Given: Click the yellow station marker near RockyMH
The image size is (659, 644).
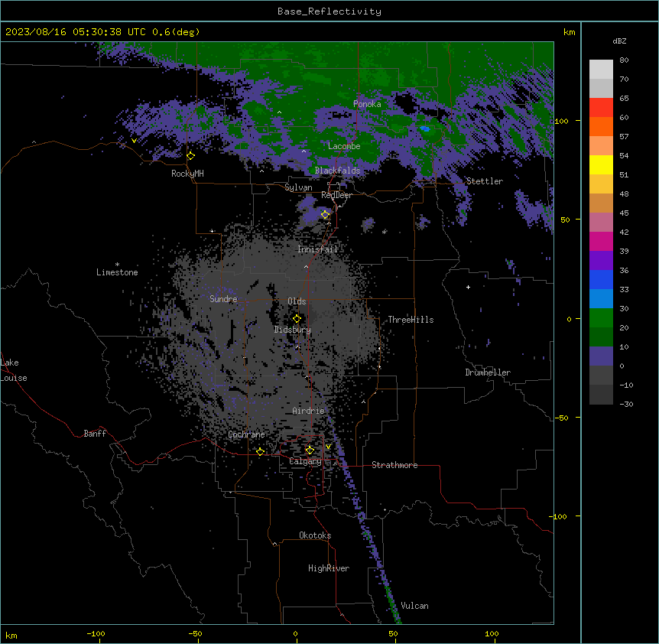Looking at the screenshot, I should pyautogui.click(x=191, y=156).
